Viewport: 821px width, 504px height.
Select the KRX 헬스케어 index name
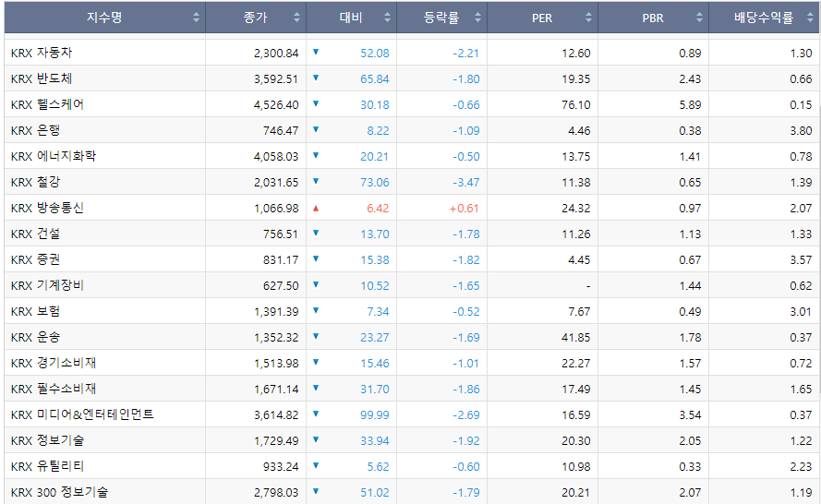(x=47, y=104)
